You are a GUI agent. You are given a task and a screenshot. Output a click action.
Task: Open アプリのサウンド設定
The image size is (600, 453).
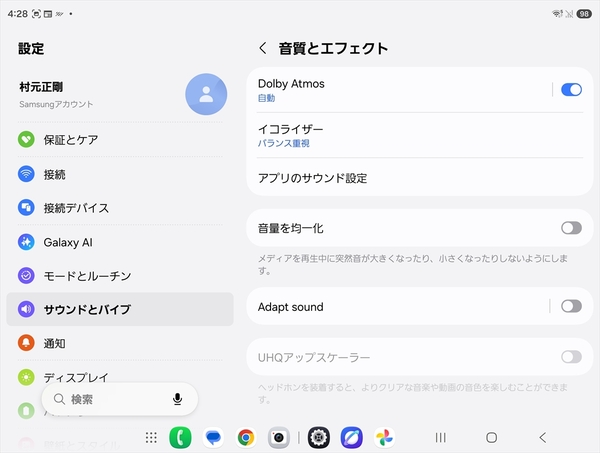420,178
